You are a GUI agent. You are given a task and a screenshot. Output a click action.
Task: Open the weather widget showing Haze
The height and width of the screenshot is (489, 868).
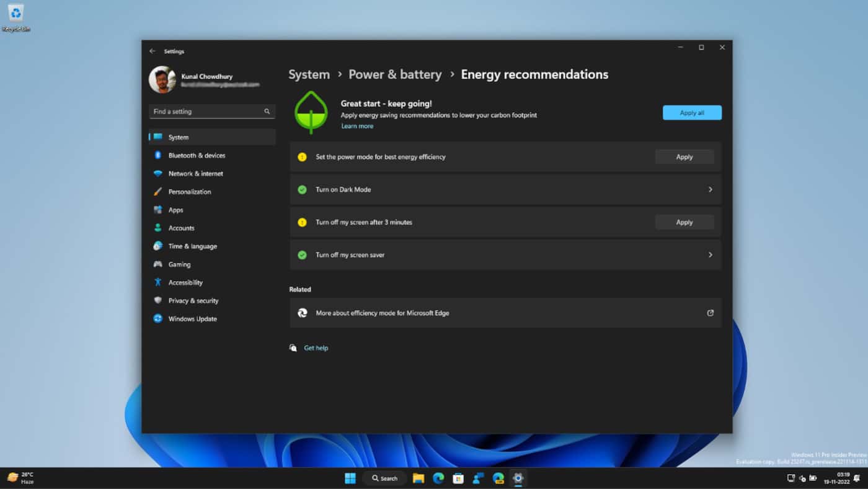pos(20,478)
